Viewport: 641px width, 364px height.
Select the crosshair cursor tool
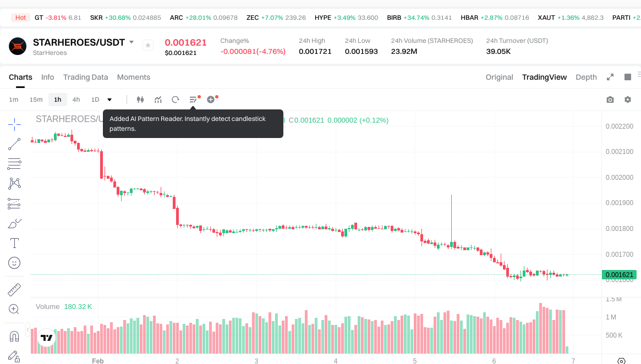(14, 124)
